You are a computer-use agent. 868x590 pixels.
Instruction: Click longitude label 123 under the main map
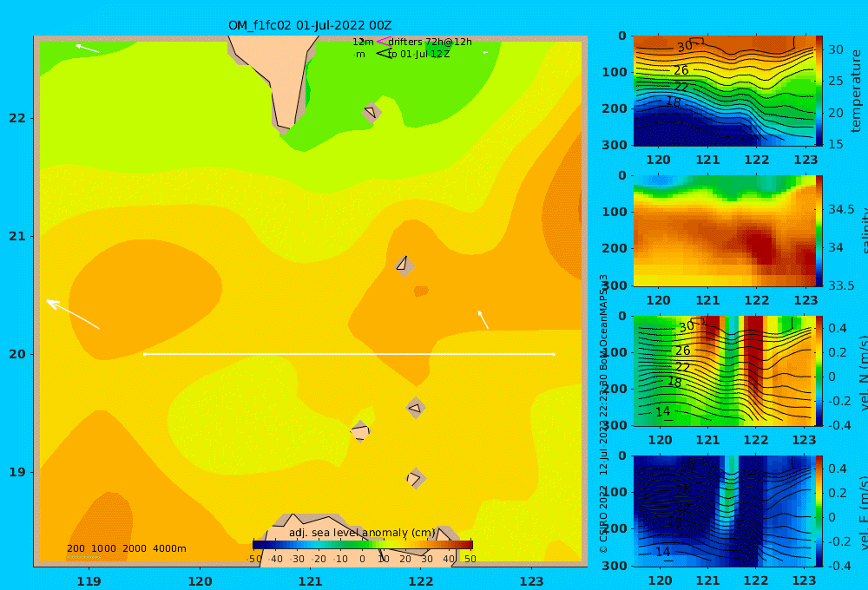coord(531,581)
